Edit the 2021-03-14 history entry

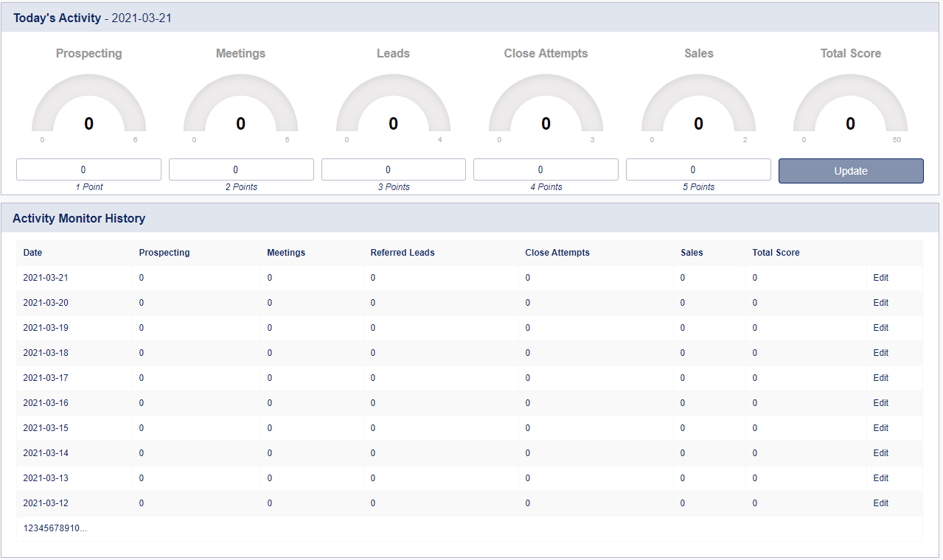[x=880, y=453]
